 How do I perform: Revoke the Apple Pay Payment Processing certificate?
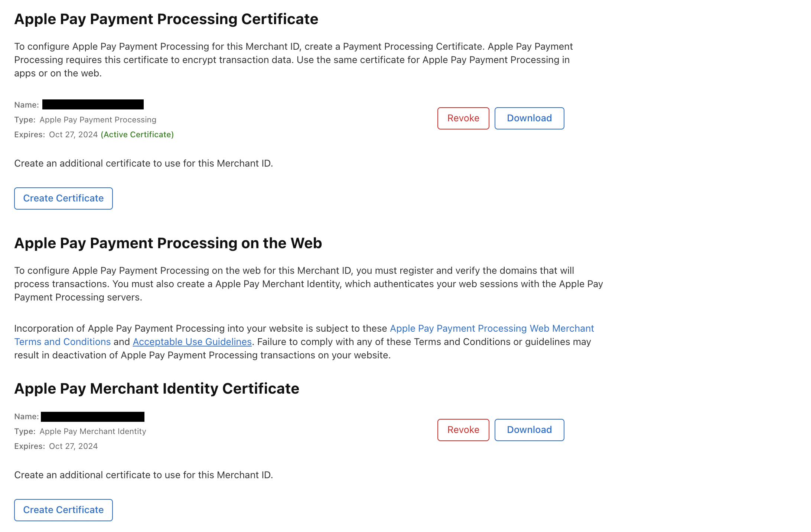coord(463,118)
